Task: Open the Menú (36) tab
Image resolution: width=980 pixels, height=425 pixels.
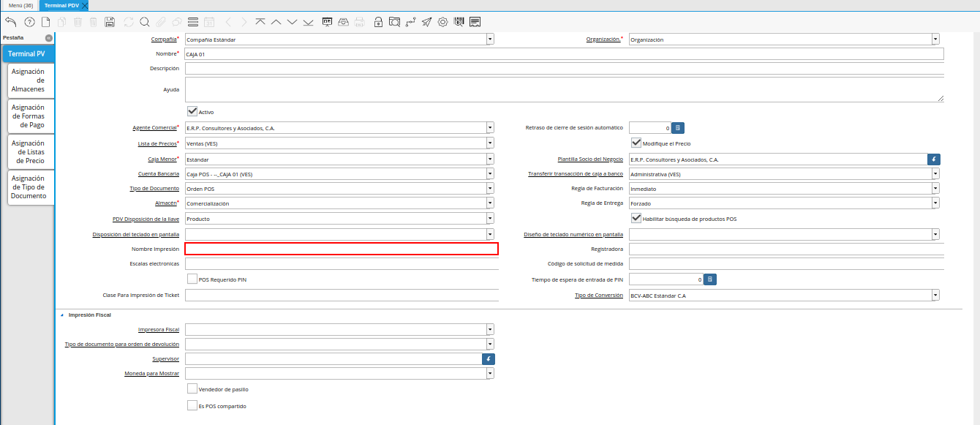Action: point(20,5)
